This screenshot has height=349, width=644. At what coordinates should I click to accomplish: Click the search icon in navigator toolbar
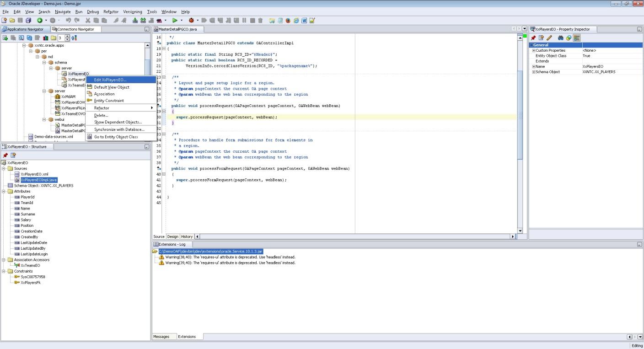21,38
